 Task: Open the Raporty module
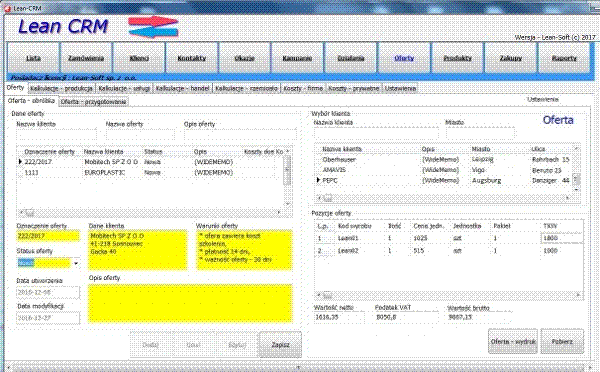(x=564, y=58)
